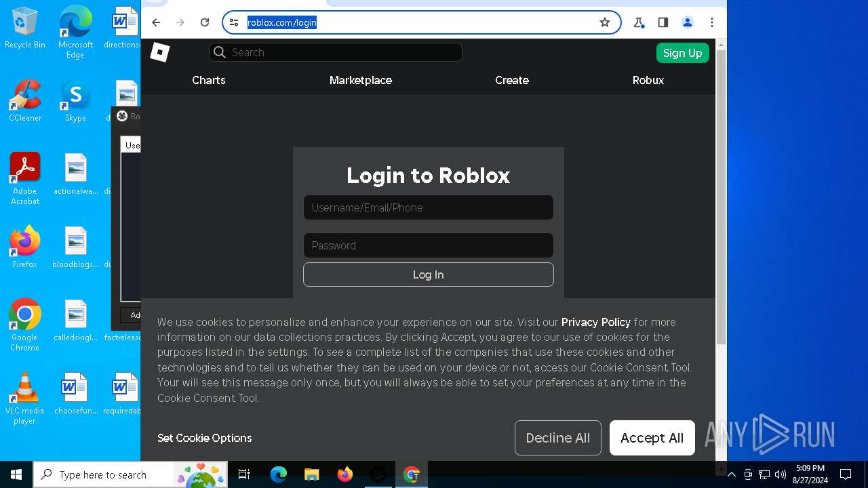Click the search magnifier icon in Roblox header
The width and height of the screenshot is (868, 488).
click(x=220, y=52)
